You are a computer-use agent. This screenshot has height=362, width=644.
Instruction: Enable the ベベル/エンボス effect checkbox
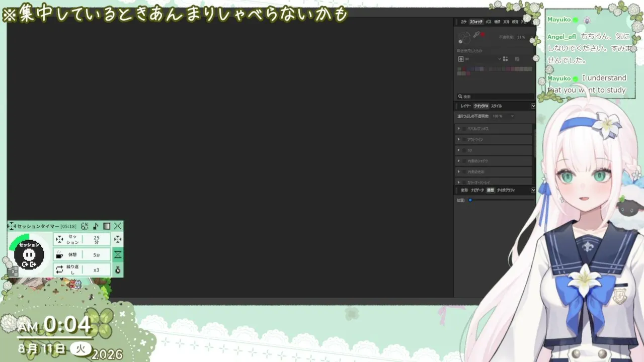point(464,129)
